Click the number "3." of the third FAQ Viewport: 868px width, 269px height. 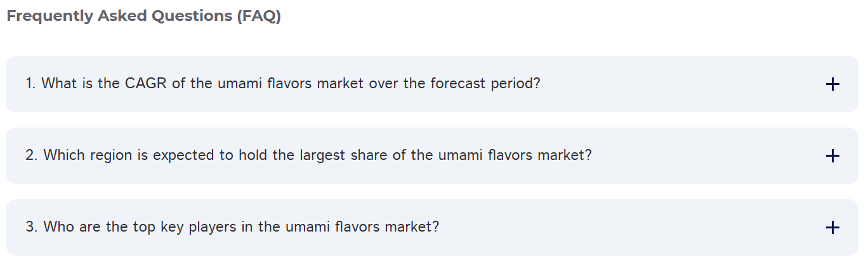point(32,227)
